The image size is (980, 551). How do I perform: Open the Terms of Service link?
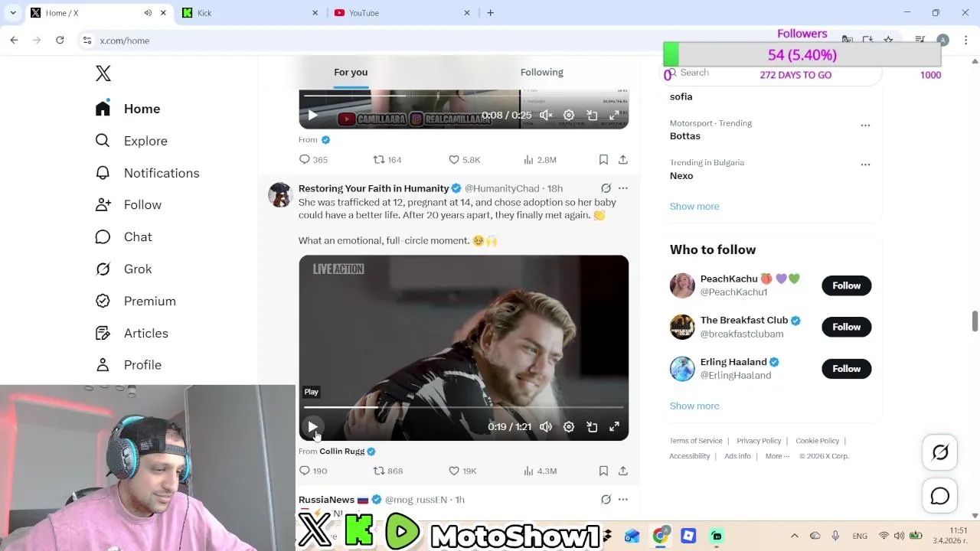[x=696, y=441]
